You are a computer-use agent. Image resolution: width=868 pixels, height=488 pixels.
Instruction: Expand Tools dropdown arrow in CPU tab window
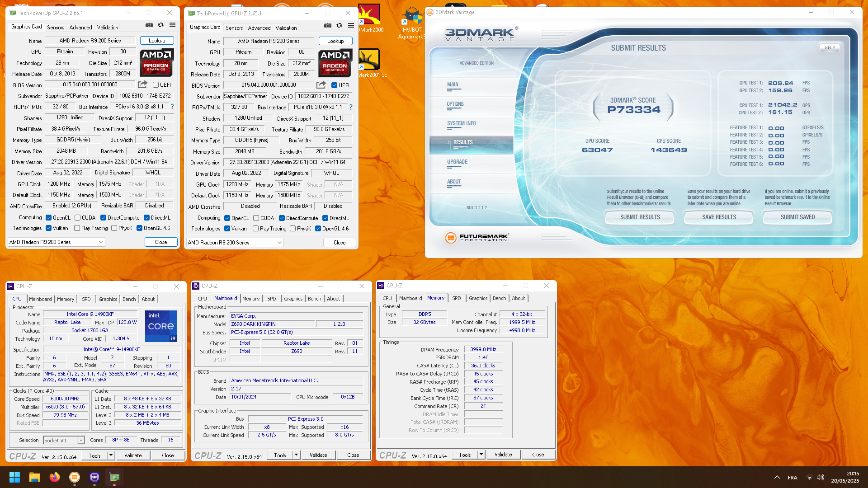tap(111, 455)
